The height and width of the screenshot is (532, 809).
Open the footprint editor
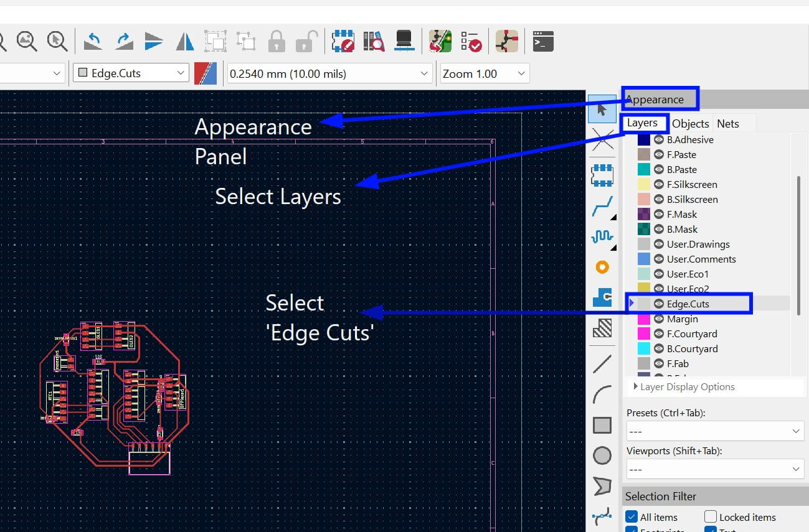point(343,41)
